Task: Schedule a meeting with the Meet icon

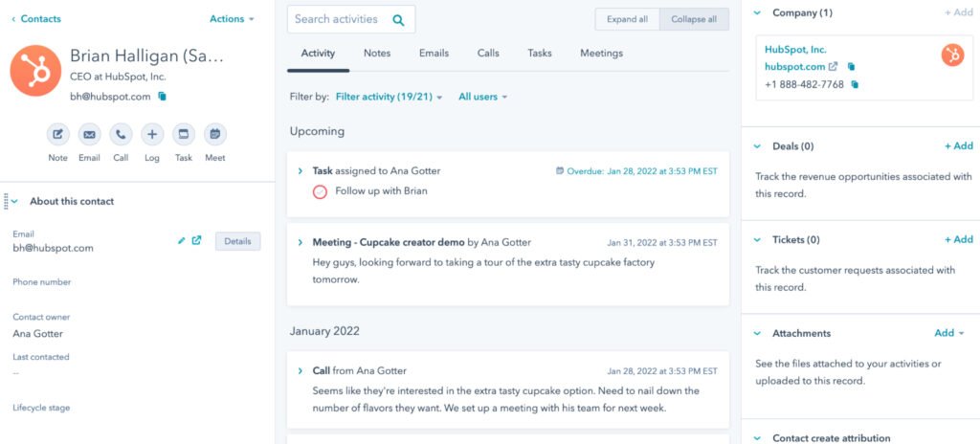Action: coord(215,134)
